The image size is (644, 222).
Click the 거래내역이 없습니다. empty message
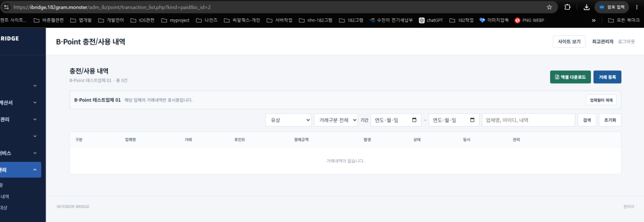pos(345,161)
